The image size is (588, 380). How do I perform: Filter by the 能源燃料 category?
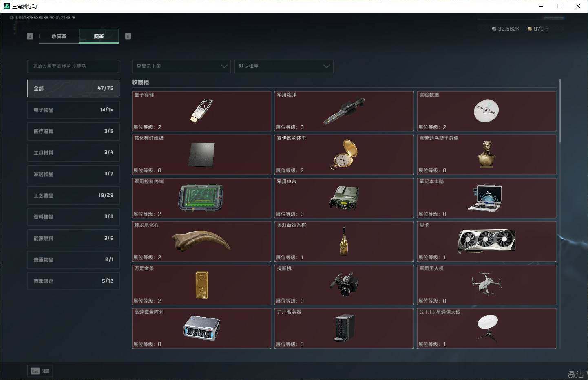point(73,238)
